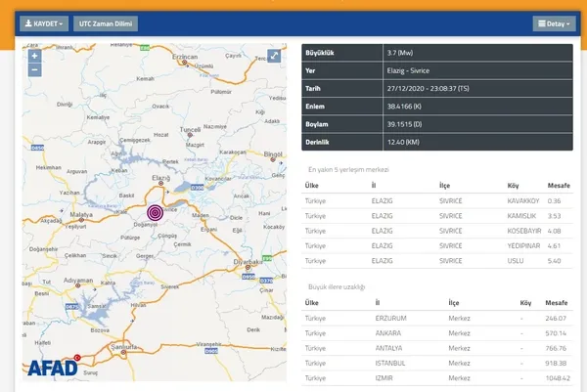The image size is (587, 392).
Task: Select the ISTANBUL distance row
Action: click(437, 362)
